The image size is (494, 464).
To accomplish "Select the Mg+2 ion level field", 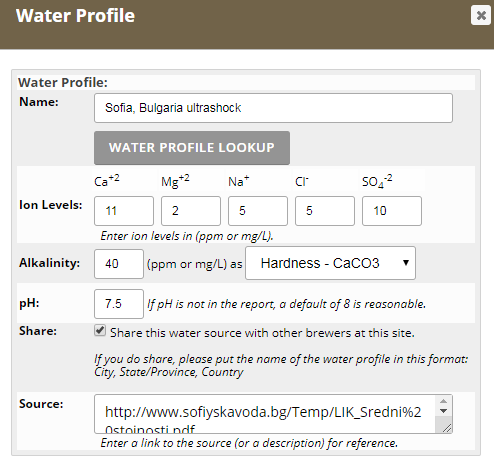I will pyautogui.click(x=191, y=211).
